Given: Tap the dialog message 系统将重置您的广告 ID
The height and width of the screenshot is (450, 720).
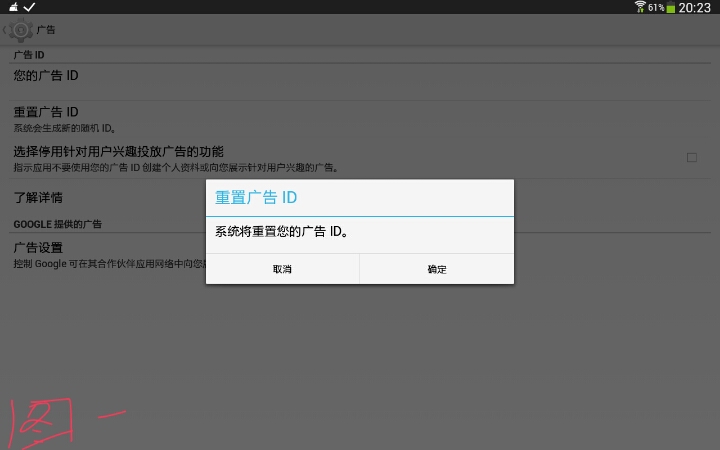Looking at the screenshot, I should click(x=282, y=232).
